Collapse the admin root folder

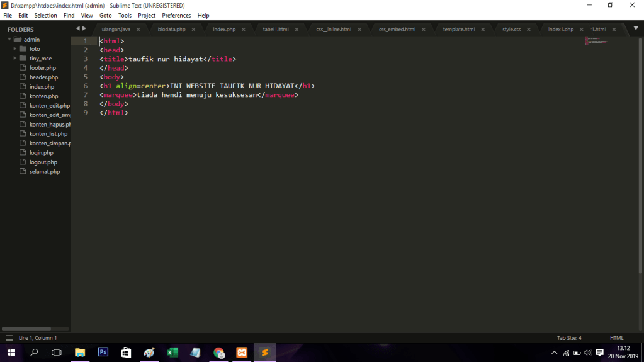pyautogui.click(x=9, y=40)
